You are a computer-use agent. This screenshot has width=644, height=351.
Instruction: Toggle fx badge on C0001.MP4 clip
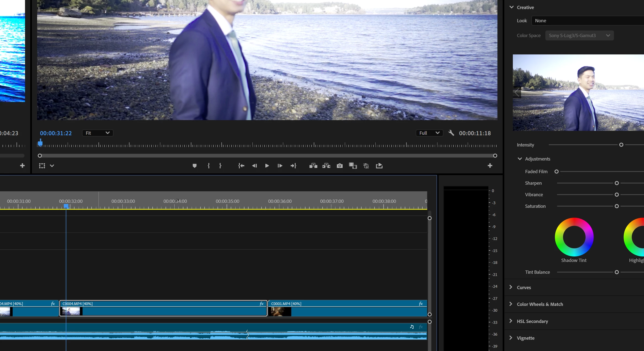pos(421,304)
